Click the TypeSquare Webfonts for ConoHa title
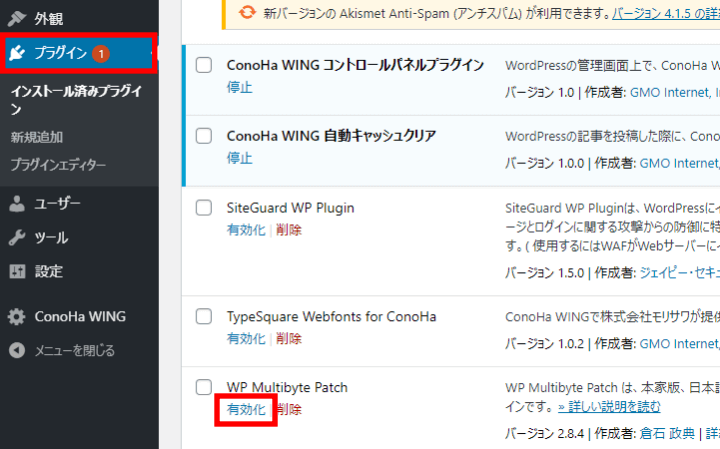This screenshot has width=720, height=449. point(332,316)
